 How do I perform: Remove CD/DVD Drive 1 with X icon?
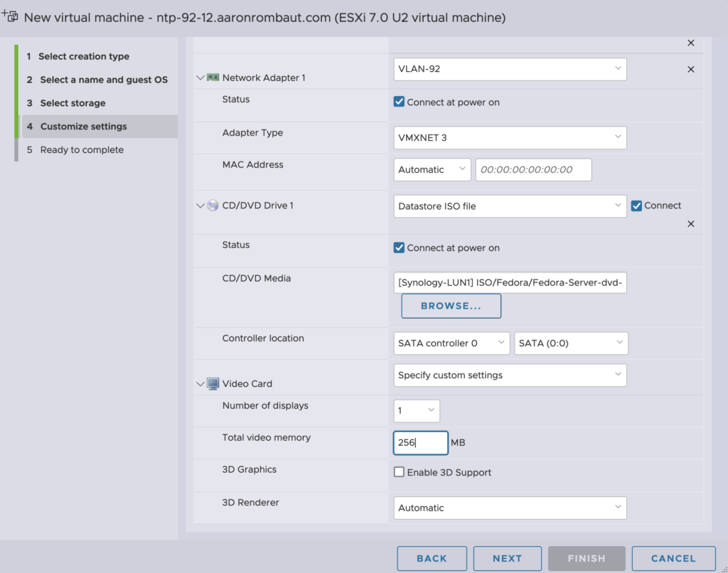pos(690,224)
